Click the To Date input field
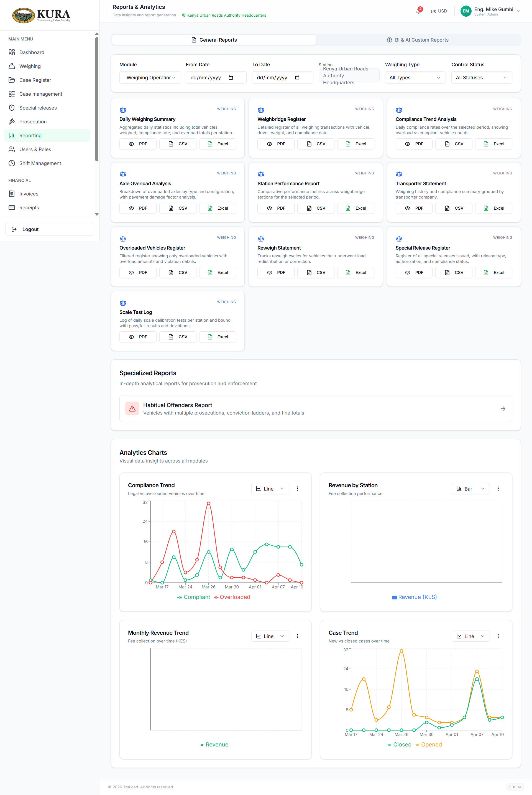 282,77
